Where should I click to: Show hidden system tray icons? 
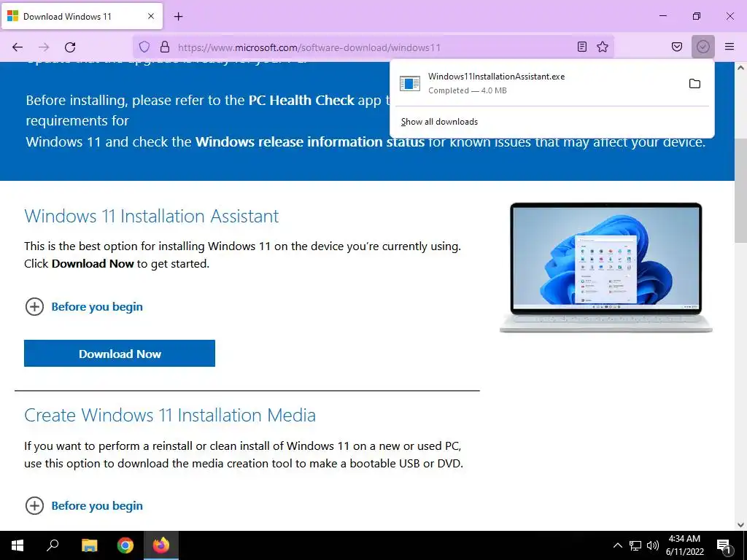(617, 545)
